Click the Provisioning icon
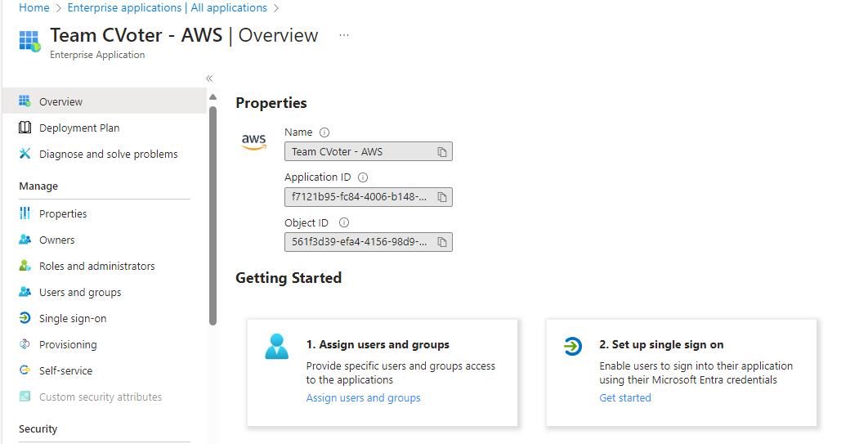This screenshot has height=444, width=868. point(25,343)
